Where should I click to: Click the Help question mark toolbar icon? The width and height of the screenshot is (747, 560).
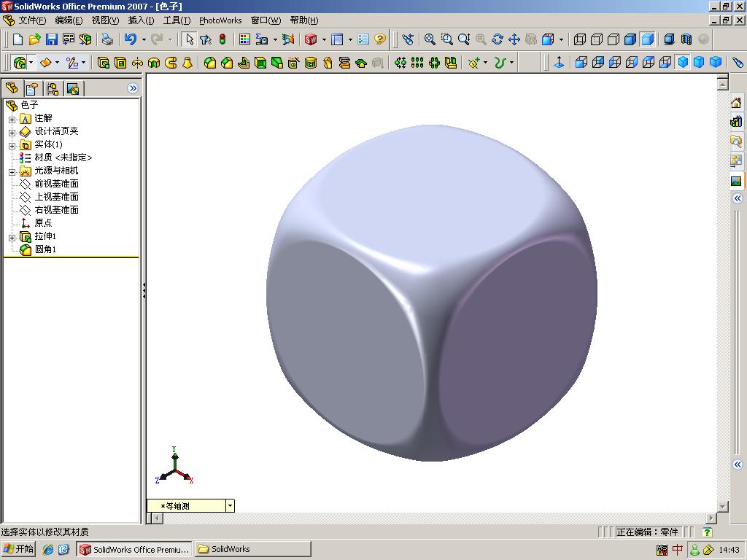(379, 39)
